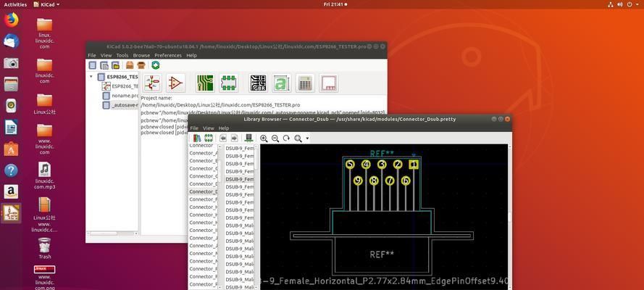Click Select Library books icon in Library Browser

pyautogui.click(x=197, y=138)
